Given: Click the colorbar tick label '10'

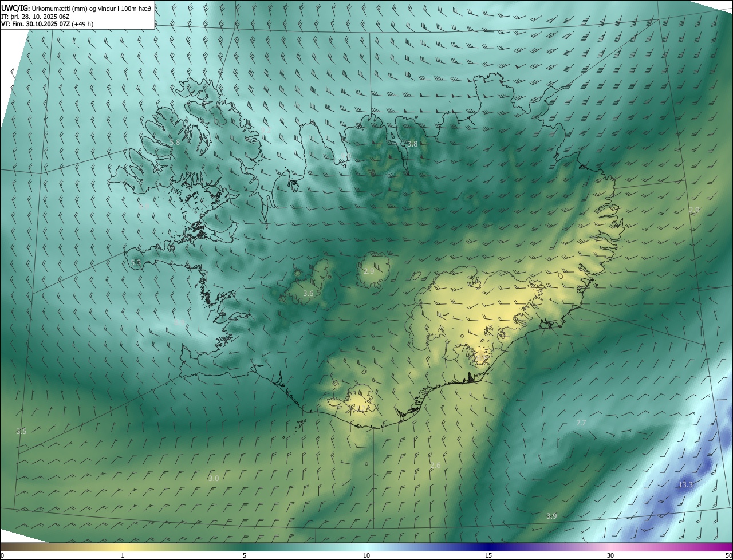Looking at the screenshot, I should point(366,556).
